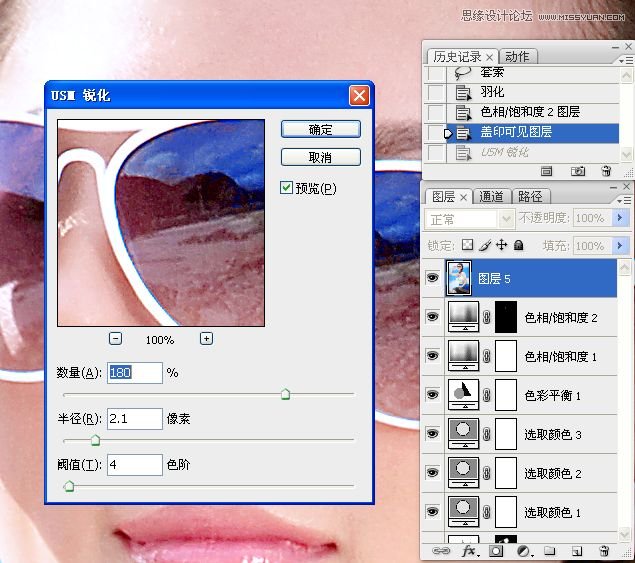Switch to the 路径 tab

530,197
